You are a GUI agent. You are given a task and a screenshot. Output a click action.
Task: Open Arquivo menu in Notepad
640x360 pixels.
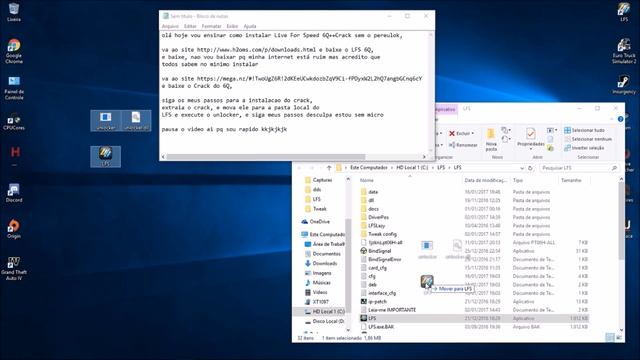pyautogui.click(x=170, y=26)
